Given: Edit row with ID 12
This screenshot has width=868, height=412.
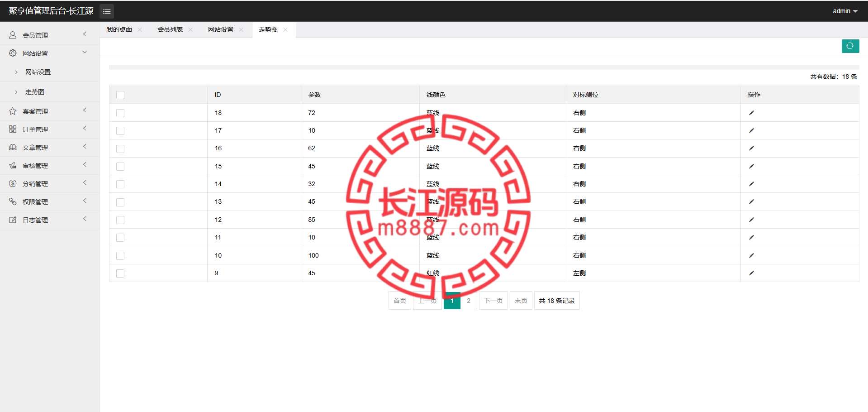Looking at the screenshot, I should click(751, 220).
